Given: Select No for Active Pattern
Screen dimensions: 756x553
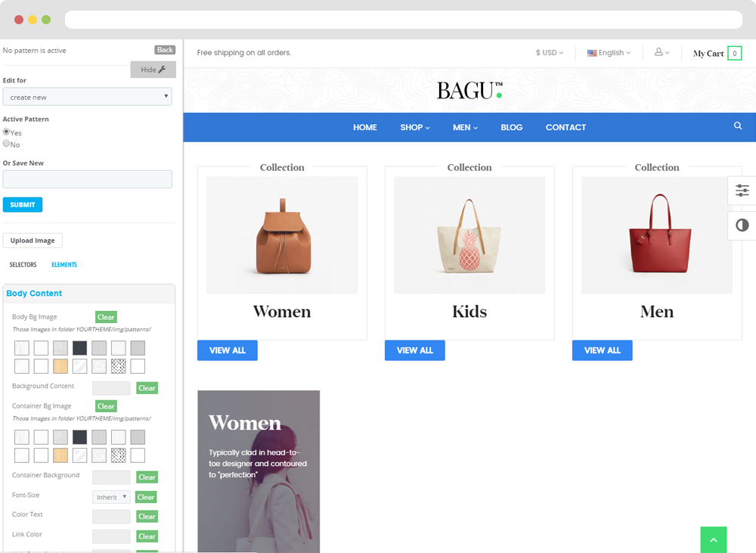Looking at the screenshot, I should (x=6, y=143).
